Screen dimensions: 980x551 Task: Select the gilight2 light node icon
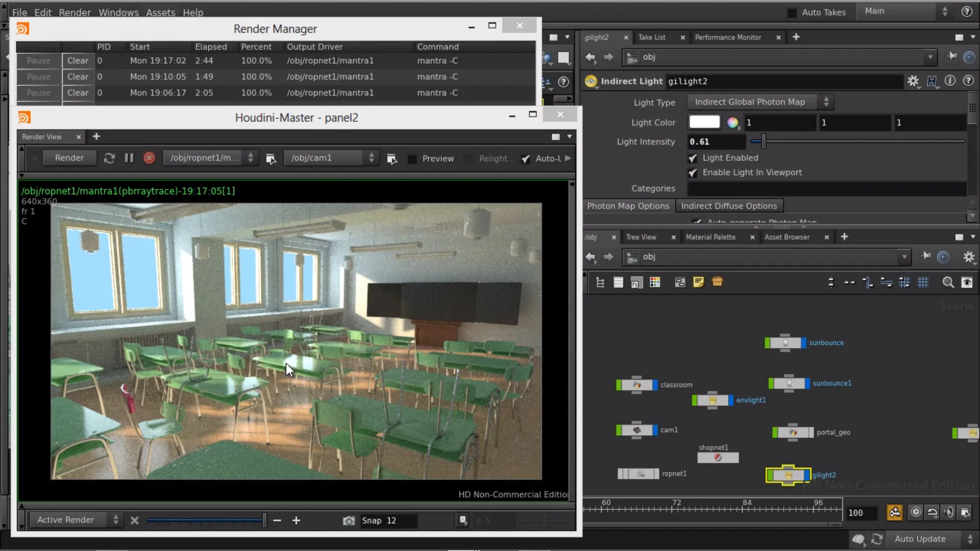[x=788, y=475]
